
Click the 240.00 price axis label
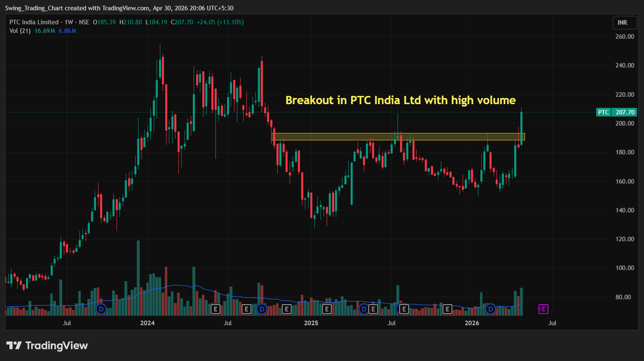pyautogui.click(x=625, y=65)
